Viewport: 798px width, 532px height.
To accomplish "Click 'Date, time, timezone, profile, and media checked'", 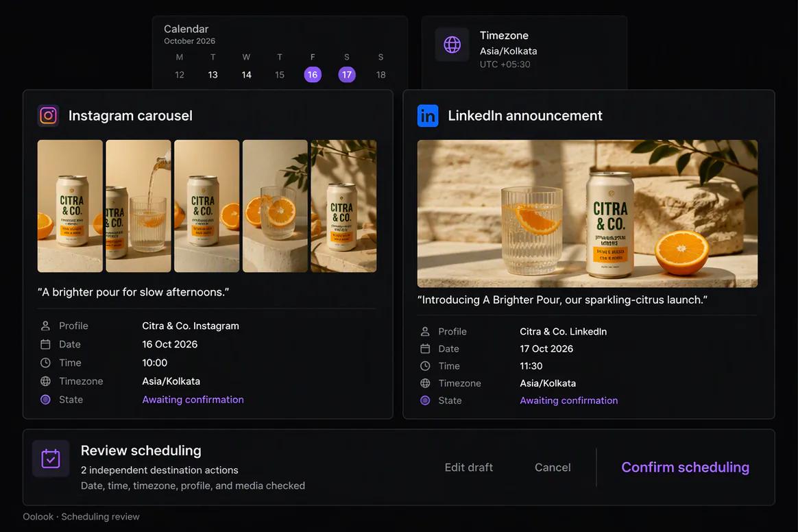I will point(193,485).
